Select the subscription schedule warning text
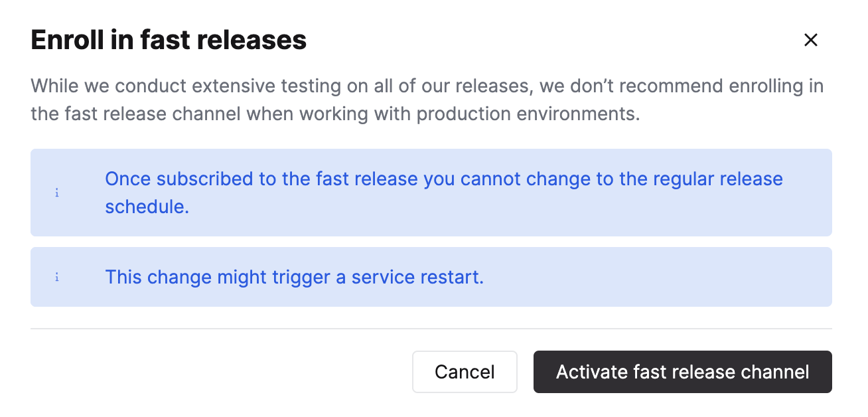The image size is (868, 417). pyautogui.click(x=444, y=193)
